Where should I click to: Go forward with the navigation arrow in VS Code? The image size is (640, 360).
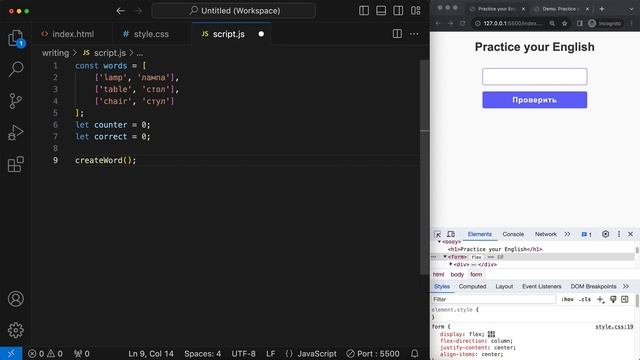pyautogui.click(x=138, y=11)
